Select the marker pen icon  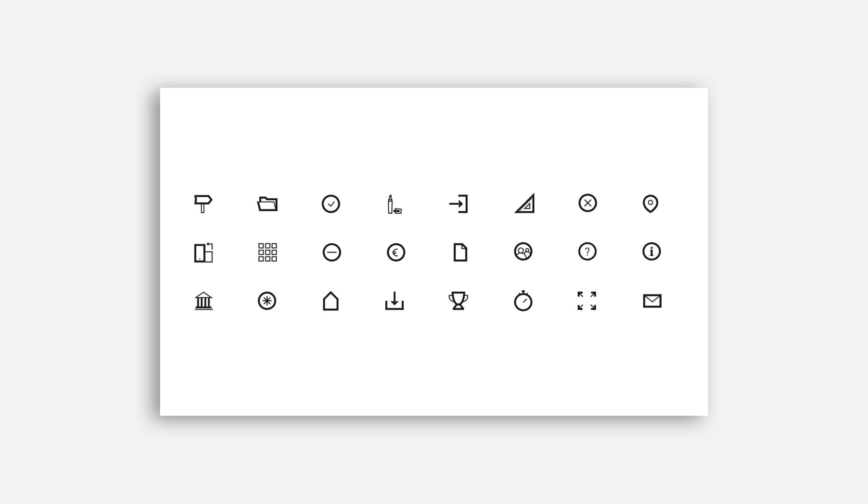click(394, 204)
